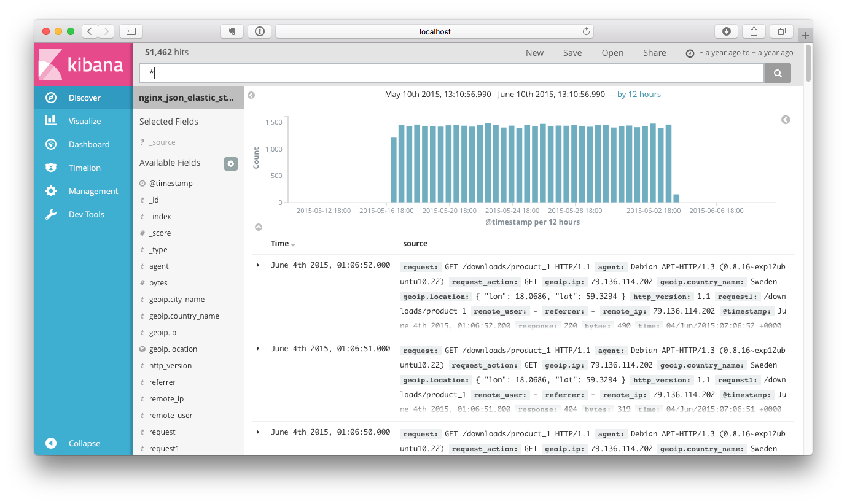This screenshot has height=504, width=847.
Task: Go to the Dashboard section
Action: click(83, 144)
